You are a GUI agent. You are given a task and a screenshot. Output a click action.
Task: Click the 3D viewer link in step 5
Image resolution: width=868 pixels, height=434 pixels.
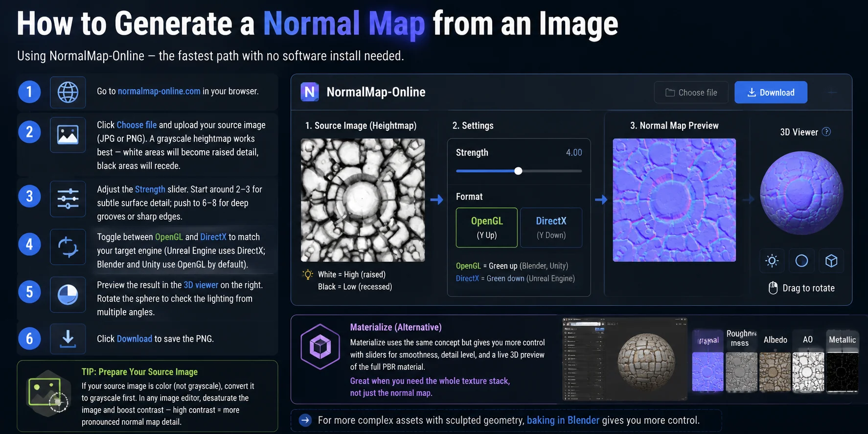click(201, 285)
